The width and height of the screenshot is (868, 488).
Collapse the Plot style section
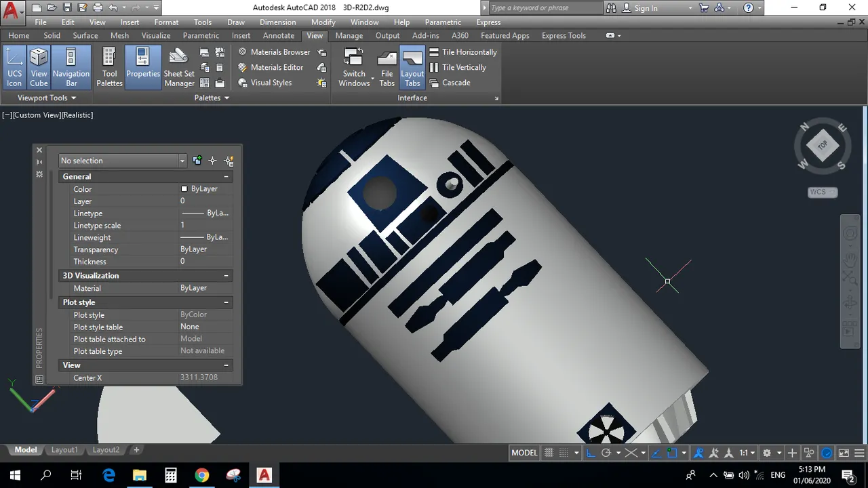point(226,302)
